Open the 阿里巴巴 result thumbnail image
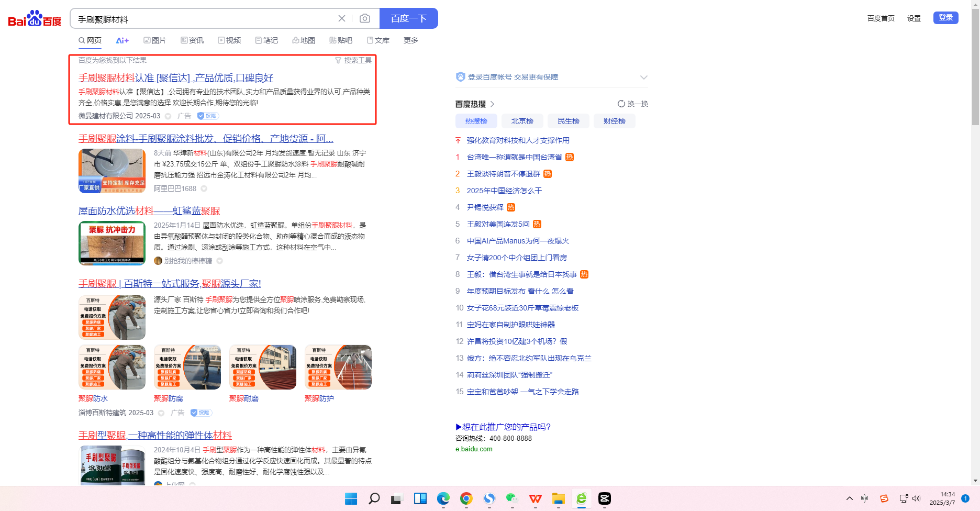The image size is (980, 511). pos(112,171)
